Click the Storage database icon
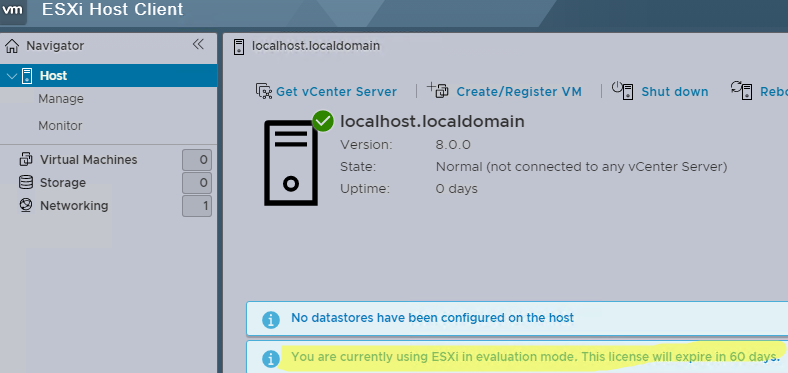 [x=26, y=182]
